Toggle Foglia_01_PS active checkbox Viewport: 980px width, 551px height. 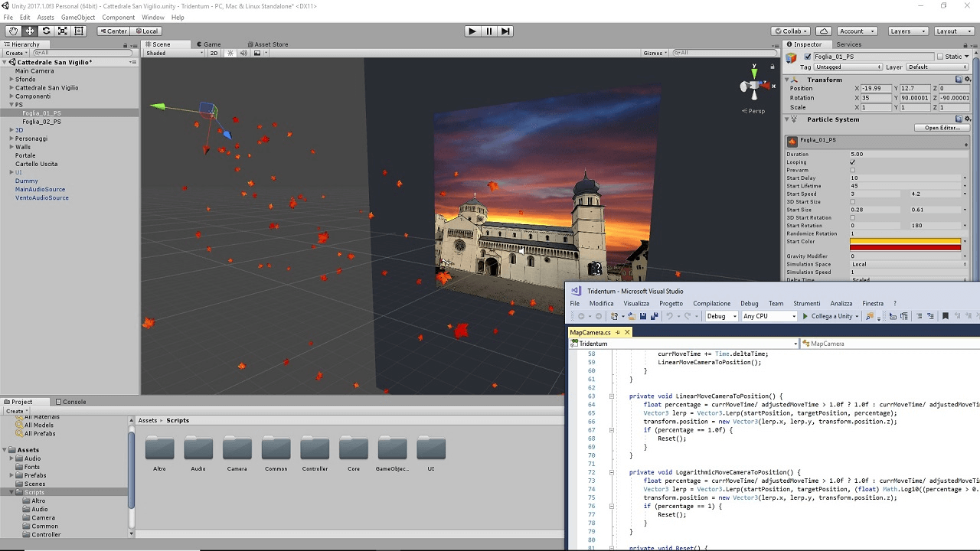tap(808, 57)
